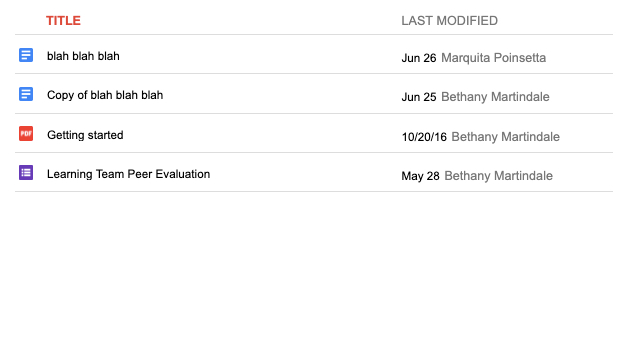Screen dimensions: 618x362
Task: Click the red PDF icon for Getting started
Action: [26, 134]
